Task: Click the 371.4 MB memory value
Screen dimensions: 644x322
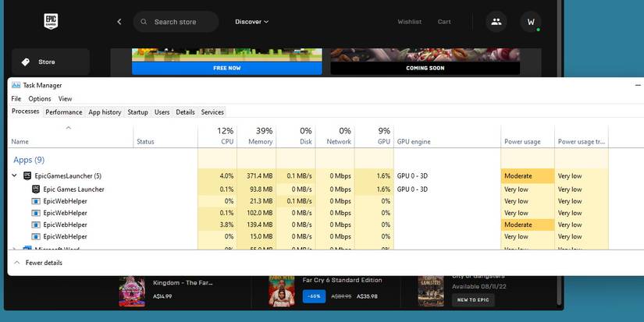Action: tap(260, 176)
